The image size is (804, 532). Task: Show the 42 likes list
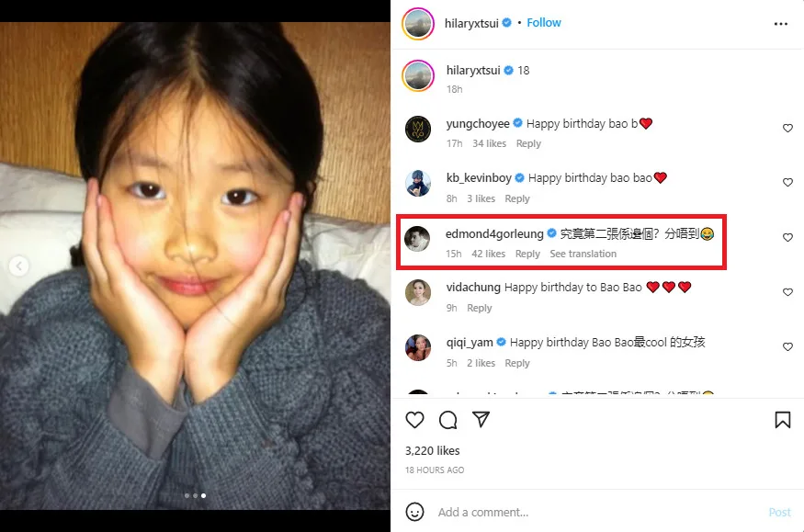coord(489,255)
